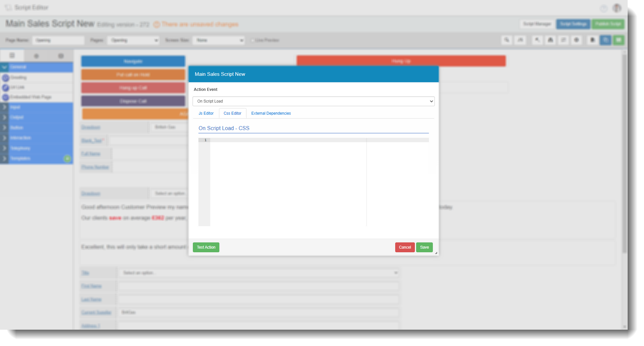This screenshot has height=346, width=644.
Task: Click the red Cancel button
Action: (405, 247)
